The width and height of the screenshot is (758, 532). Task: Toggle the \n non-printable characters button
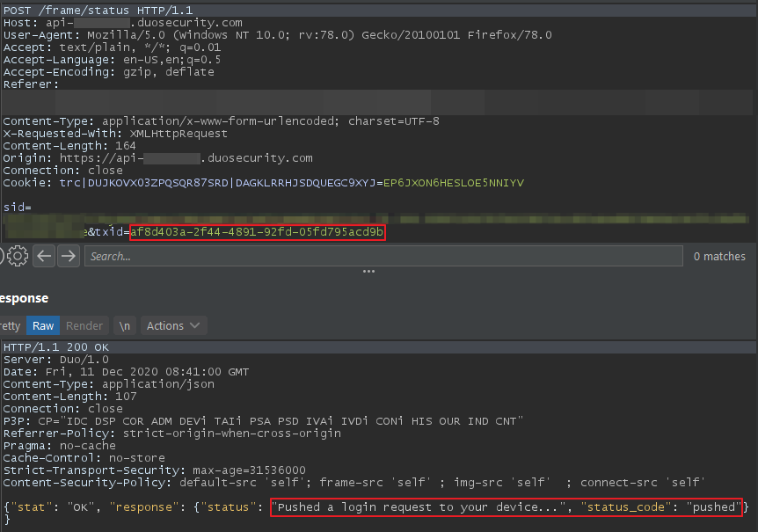pos(125,325)
